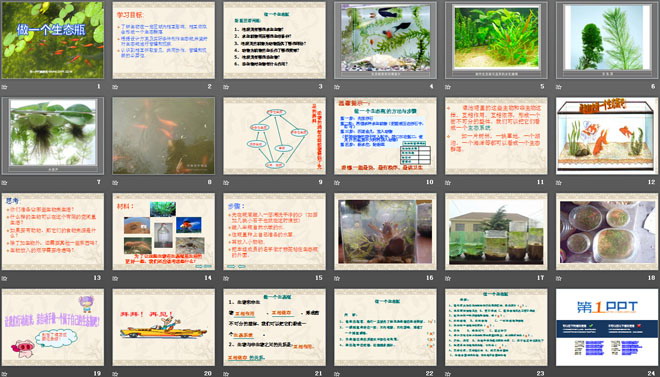Select slide 21 fill-in-the-blank exercise thumbnail
The image size is (660, 377).
274,327
